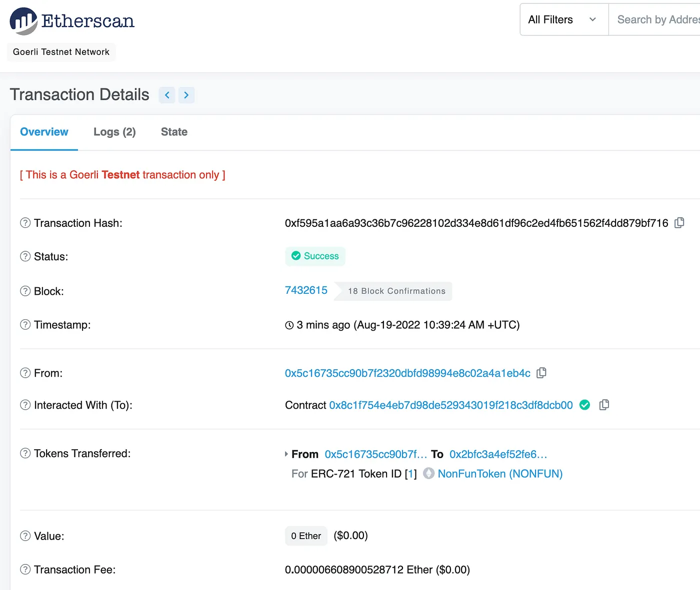Click the ($0.00) amount next to 0 Ether
Viewport: 700px width, 590px height.
coord(350,536)
